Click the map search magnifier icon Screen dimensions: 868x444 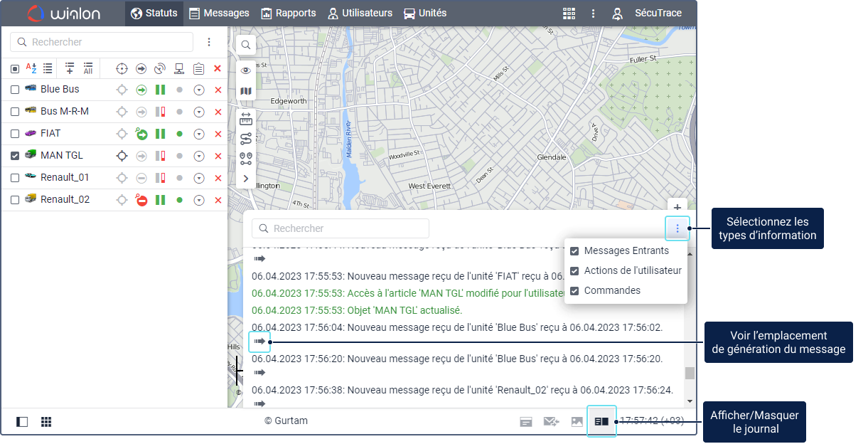click(x=245, y=46)
